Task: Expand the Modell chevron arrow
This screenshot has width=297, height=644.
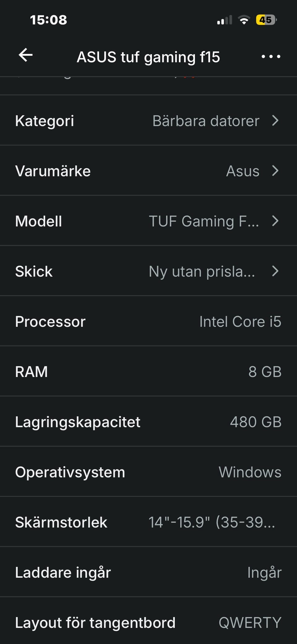Action: pos(275,221)
